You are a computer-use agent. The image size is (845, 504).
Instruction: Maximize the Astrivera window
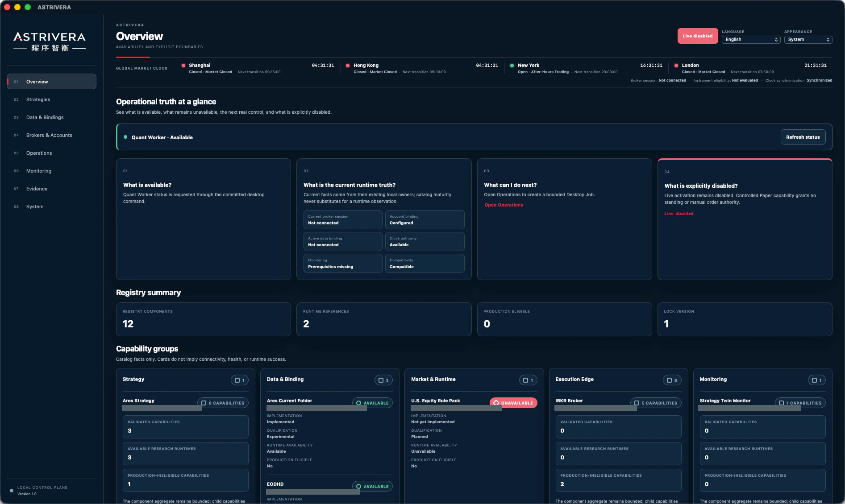28,7
